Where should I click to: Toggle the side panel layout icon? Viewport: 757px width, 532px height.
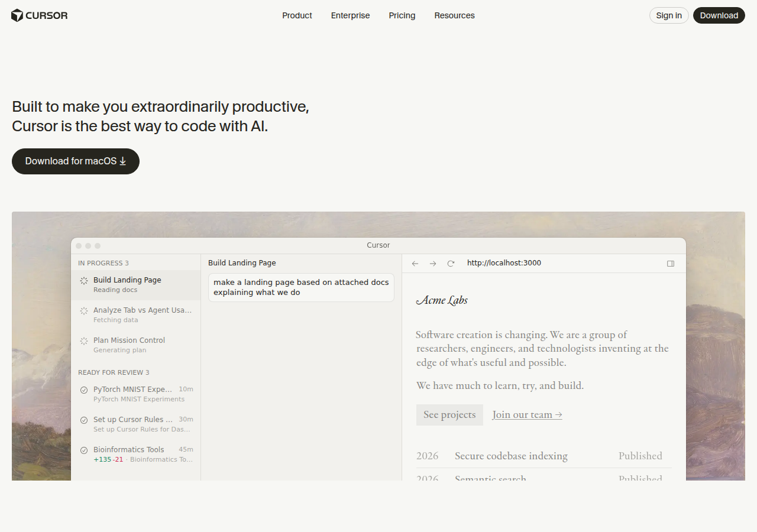pos(671,264)
